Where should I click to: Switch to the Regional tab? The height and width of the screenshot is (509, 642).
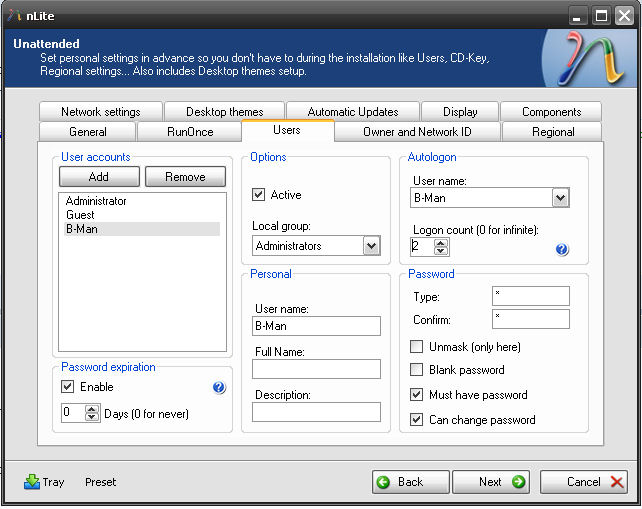[553, 132]
